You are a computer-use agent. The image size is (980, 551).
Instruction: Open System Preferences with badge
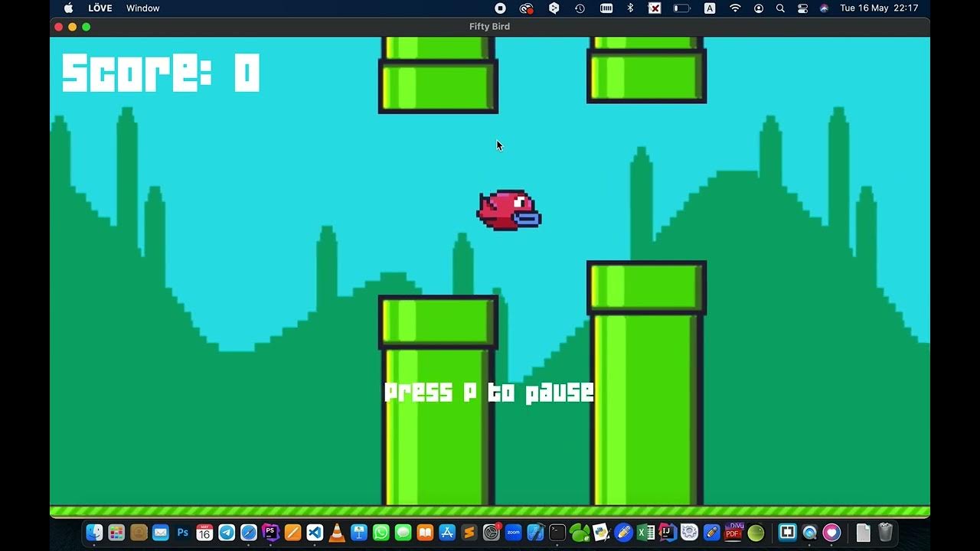tap(492, 532)
